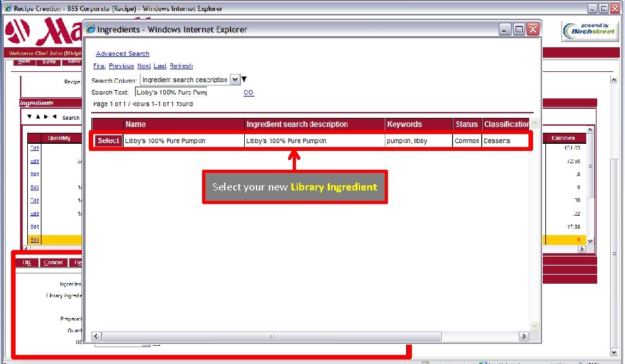
Task: Click the 'Common' status cell
Action: tap(467, 141)
